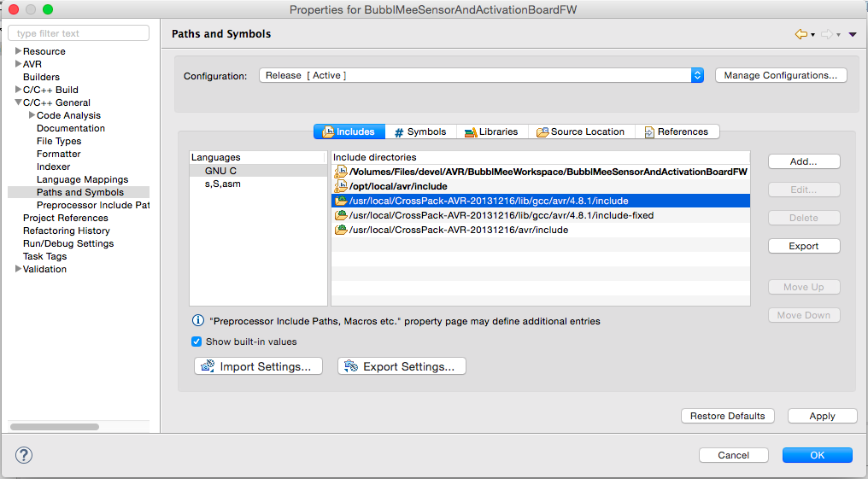Click the Add... button
Screen dimensions: 868x479
tap(803, 161)
